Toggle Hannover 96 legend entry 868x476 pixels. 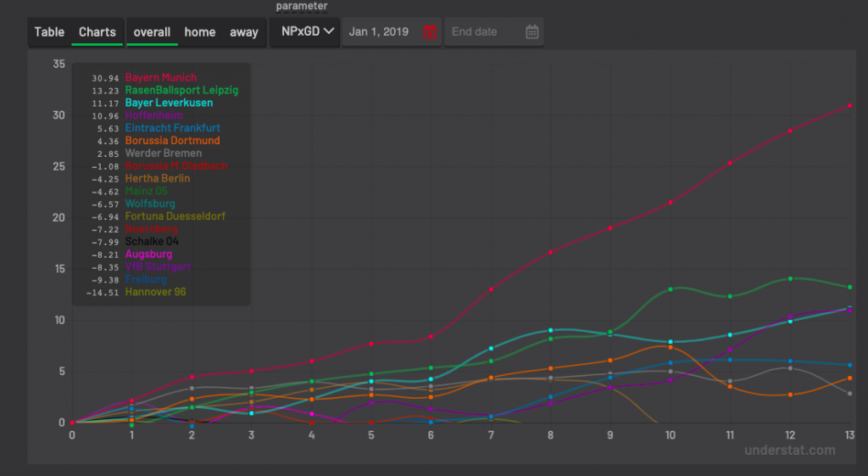tap(156, 292)
